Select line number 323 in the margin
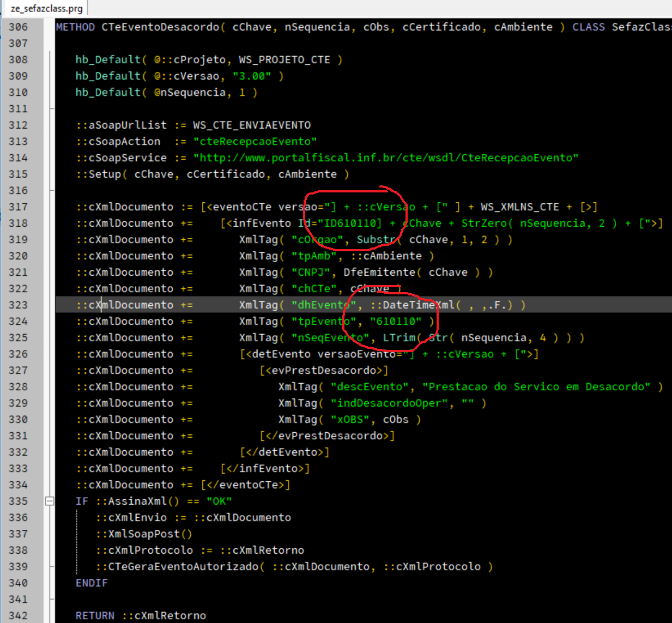This screenshot has height=623, width=672. point(18,305)
